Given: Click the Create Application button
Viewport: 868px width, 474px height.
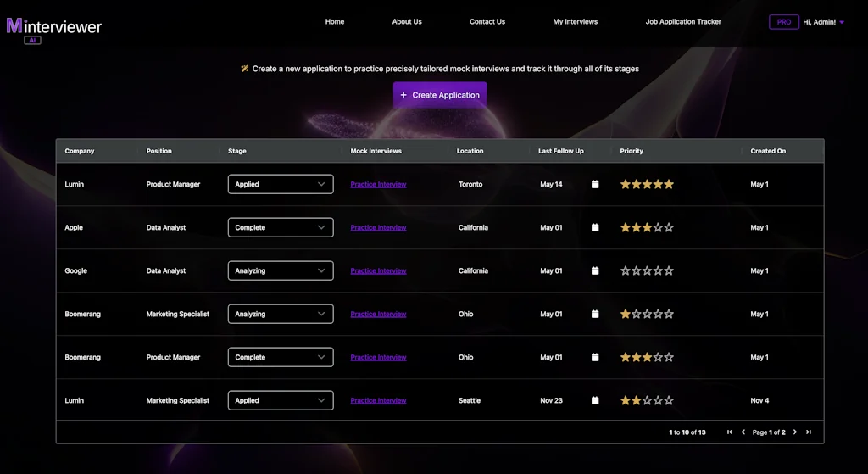Looking at the screenshot, I should [440, 95].
